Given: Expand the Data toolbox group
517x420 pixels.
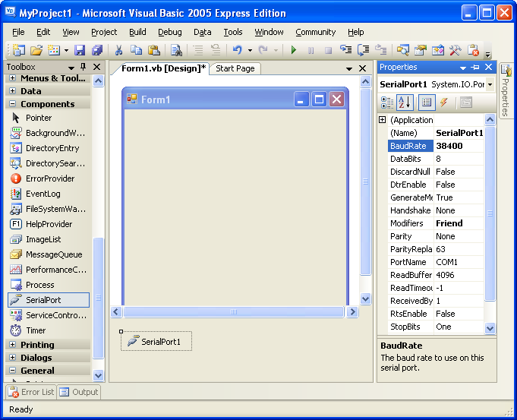Looking at the screenshot, I should click(x=13, y=90).
